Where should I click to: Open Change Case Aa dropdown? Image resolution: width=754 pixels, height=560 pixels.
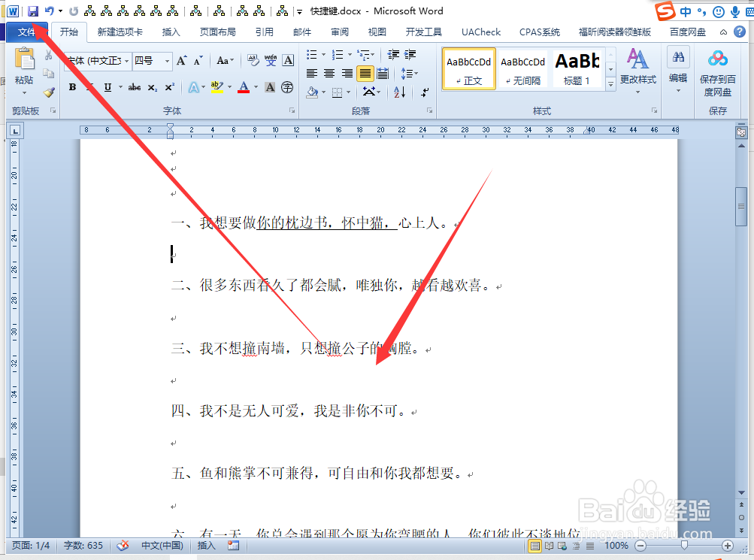click(225, 61)
